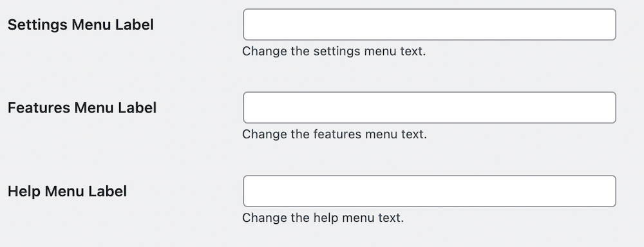The image size is (644, 247).
Task: Select the word "Help" in third heading
Action: [x=24, y=192]
